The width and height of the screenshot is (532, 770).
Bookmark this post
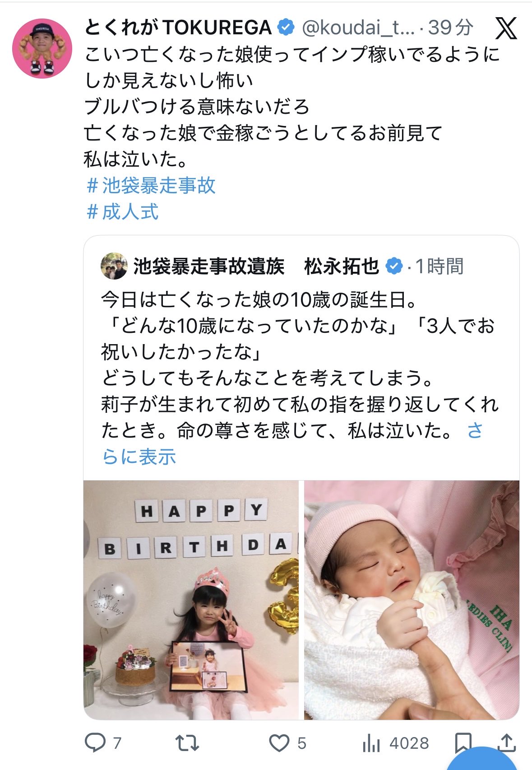[x=463, y=743]
